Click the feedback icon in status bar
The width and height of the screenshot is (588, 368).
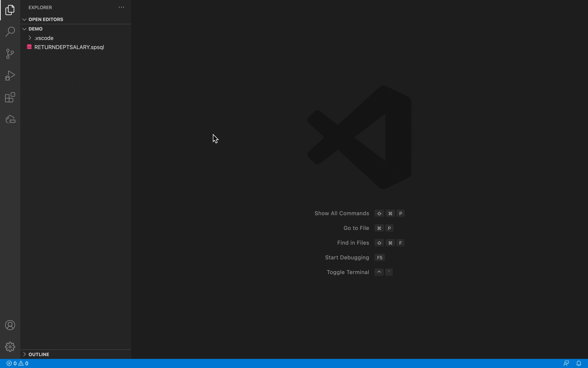click(x=566, y=363)
